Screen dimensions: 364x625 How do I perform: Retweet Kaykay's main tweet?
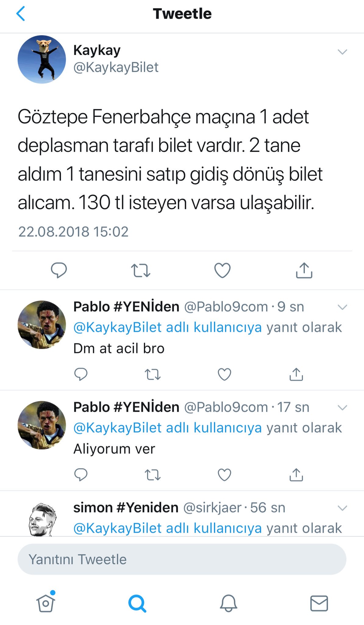pyautogui.click(x=141, y=270)
